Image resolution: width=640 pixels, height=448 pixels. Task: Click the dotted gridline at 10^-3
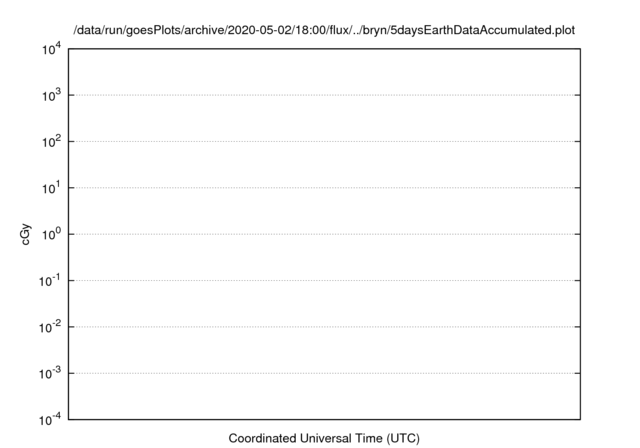coord(324,373)
